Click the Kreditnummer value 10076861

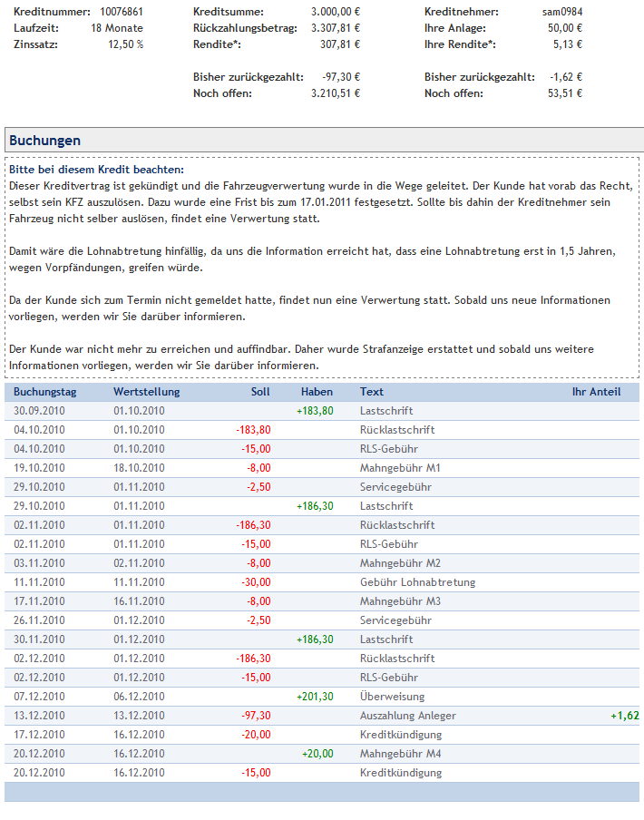(122, 12)
